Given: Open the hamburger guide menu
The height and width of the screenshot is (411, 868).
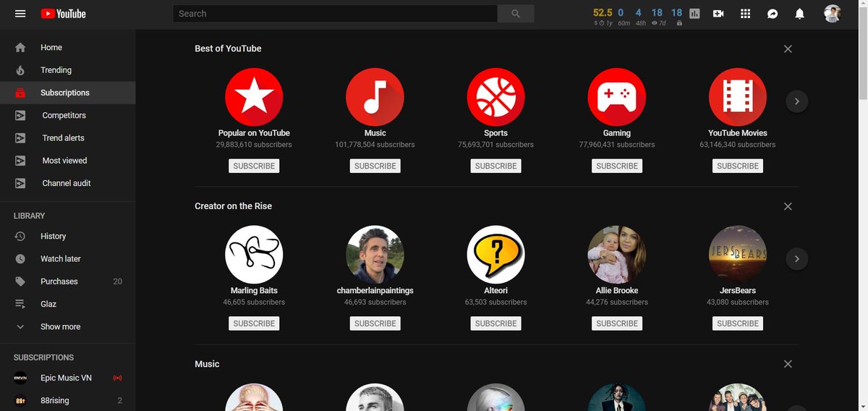Looking at the screenshot, I should click(x=20, y=14).
